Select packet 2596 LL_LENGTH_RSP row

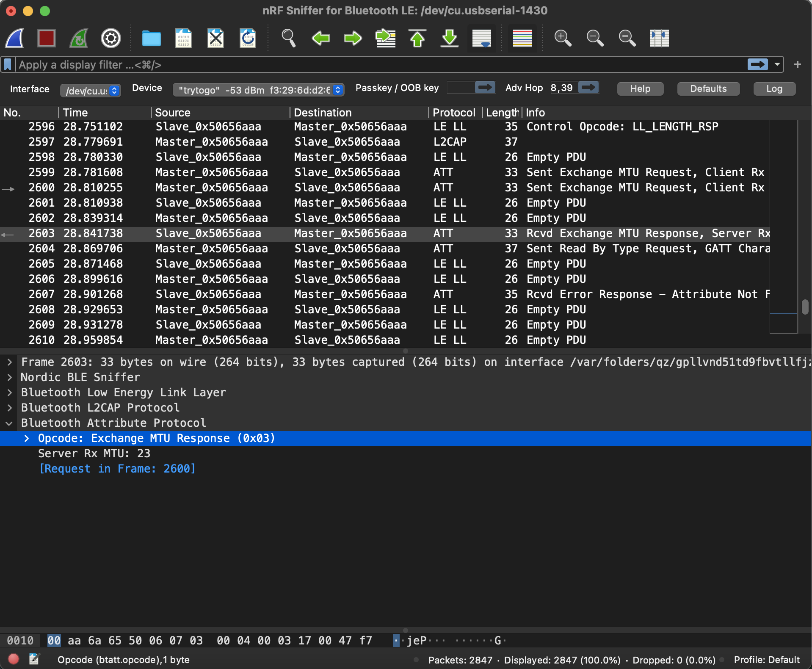384,127
